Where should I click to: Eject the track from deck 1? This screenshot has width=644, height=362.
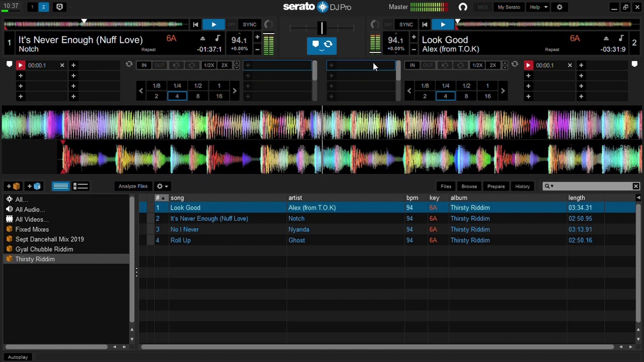point(203,39)
